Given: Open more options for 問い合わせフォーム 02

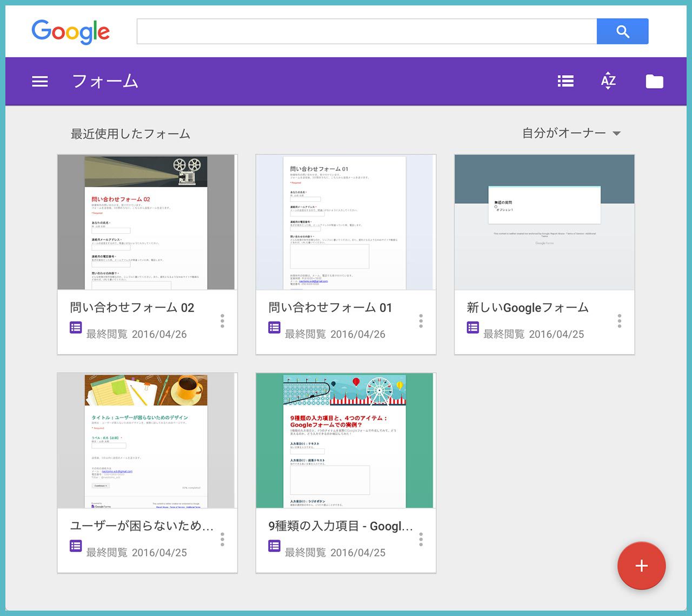Looking at the screenshot, I should click(x=222, y=321).
